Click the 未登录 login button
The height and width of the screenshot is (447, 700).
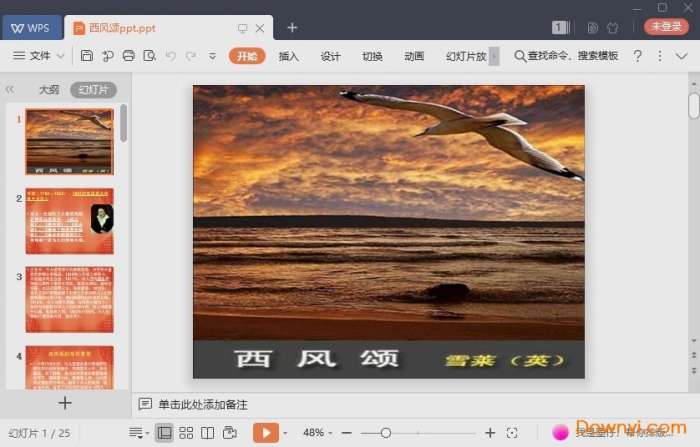667,27
